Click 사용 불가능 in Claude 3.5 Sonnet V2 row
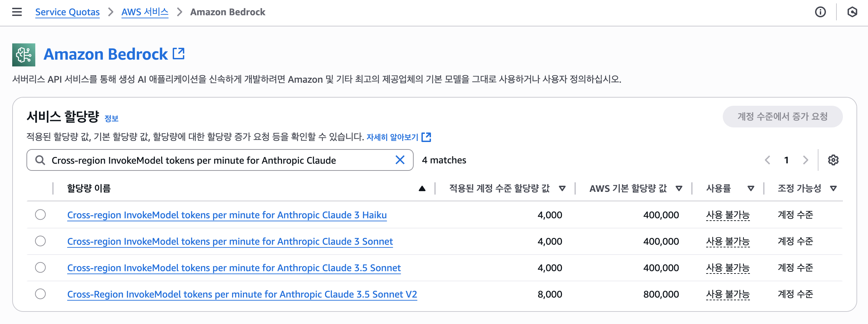Viewport: 868px width, 324px height. [x=728, y=294]
